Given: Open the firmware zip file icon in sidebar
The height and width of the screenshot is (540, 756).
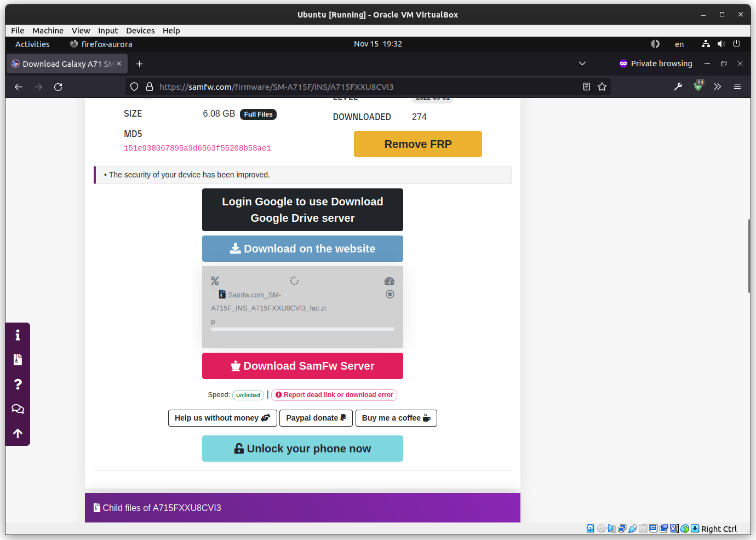Looking at the screenshot, I should (18, 359).
